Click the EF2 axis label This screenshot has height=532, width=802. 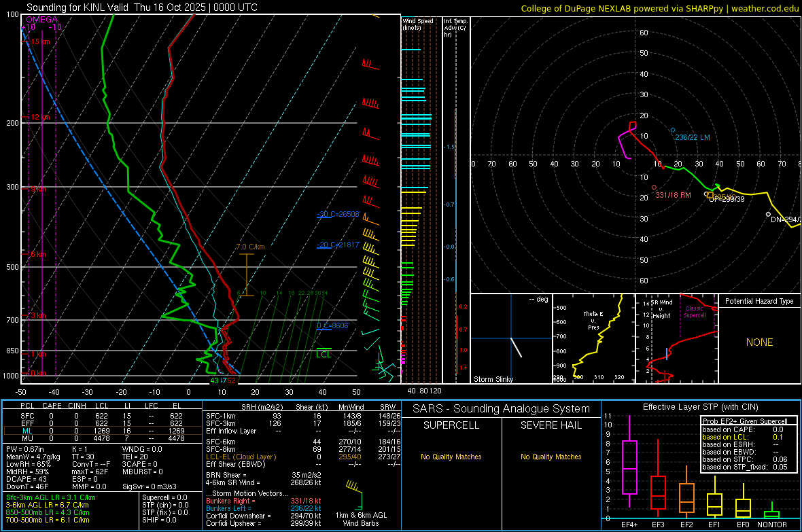(686, 525)
